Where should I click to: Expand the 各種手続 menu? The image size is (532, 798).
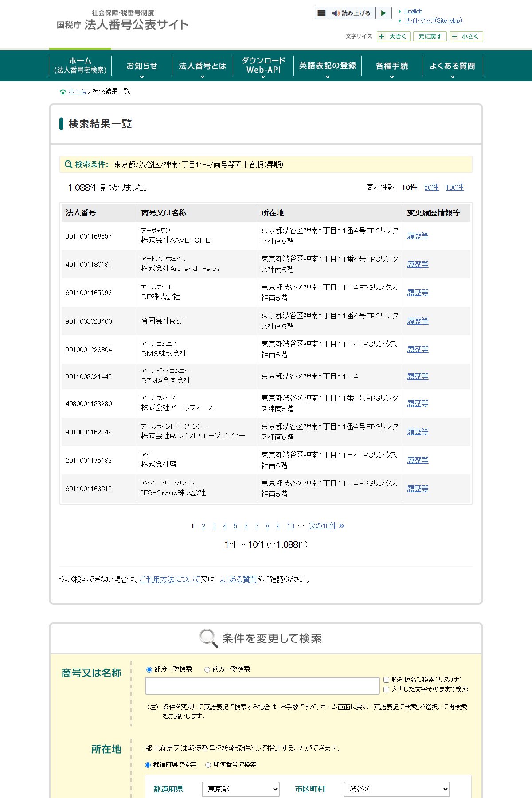coord(392,66)
